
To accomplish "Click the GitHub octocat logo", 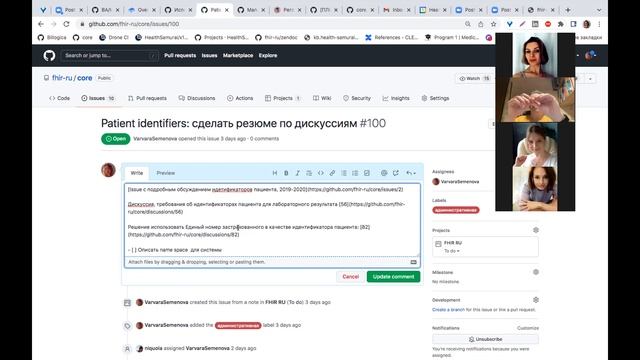I will coord(49,55).
